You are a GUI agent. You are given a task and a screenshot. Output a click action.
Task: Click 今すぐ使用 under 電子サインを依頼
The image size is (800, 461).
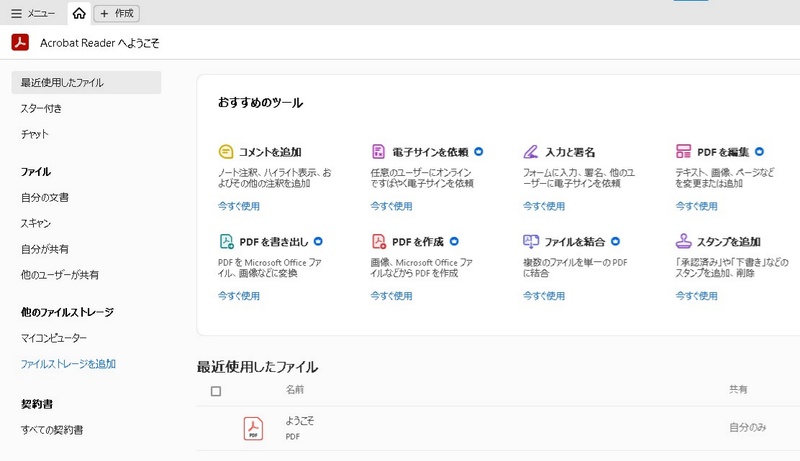pos(391,206)
